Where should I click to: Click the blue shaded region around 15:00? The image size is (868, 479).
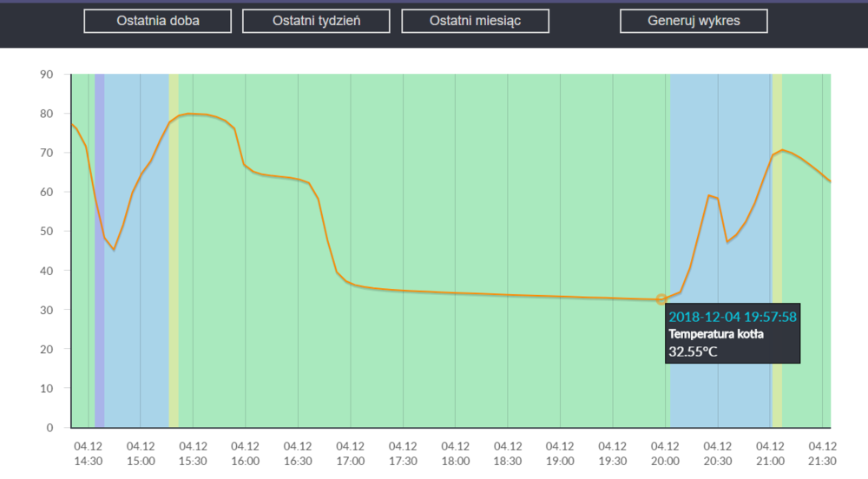(136, 260)
